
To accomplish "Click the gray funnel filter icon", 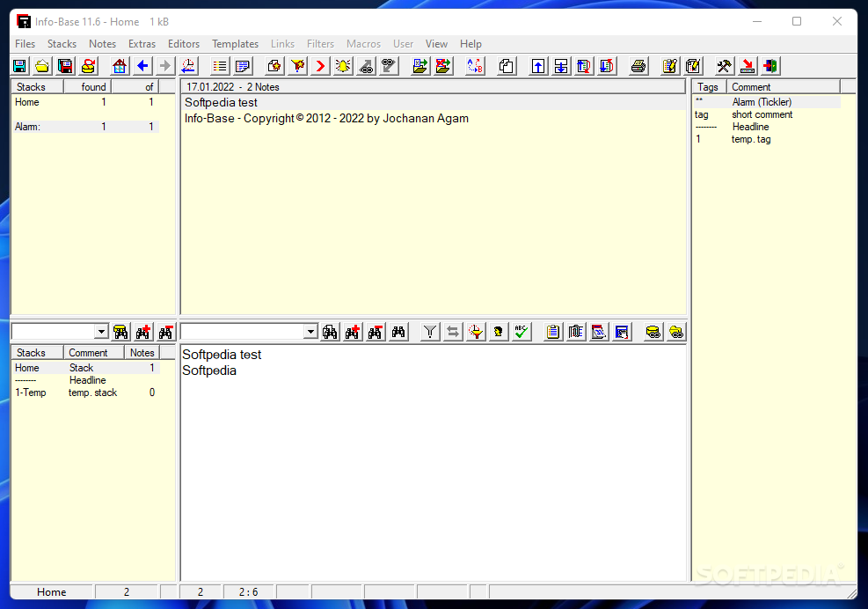I will (x=430, y=332).
